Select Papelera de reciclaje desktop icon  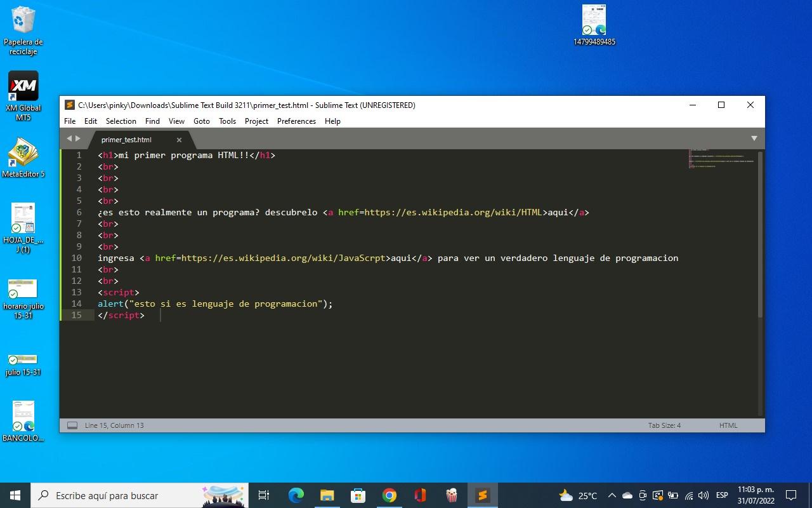click(23, 30)
